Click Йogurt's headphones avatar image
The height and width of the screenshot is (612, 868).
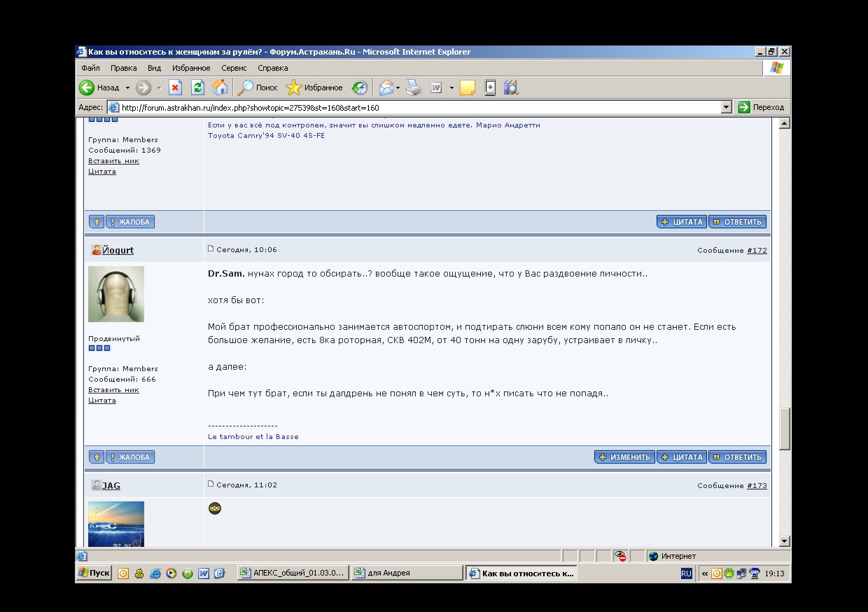tap(116, 294)
